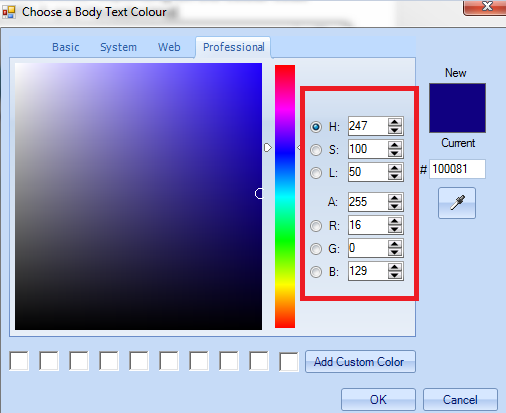Increase the L value with up arrow
506x413 pixels.
[x=395, y=168]
